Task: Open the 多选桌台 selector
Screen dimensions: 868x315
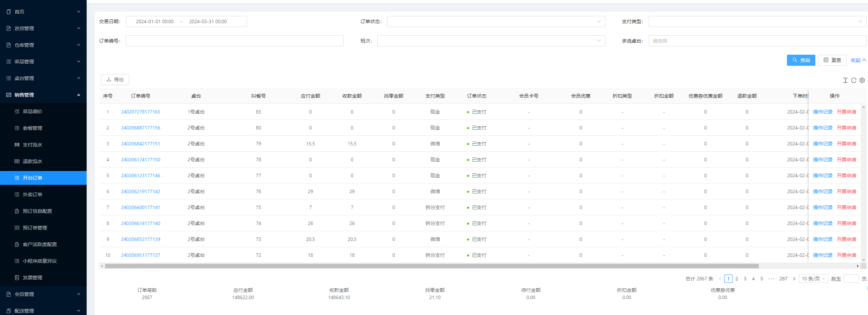Action: tap(757, 41)
